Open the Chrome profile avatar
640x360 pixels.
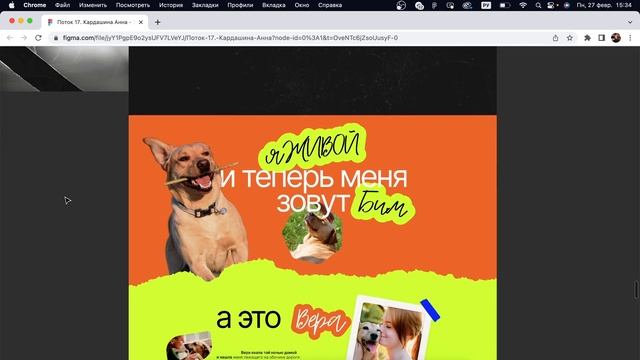click(616, 38)
